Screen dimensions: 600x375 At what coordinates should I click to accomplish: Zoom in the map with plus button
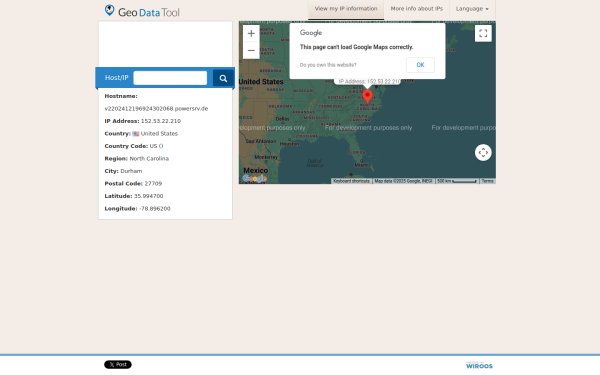[x=251, y=34]
